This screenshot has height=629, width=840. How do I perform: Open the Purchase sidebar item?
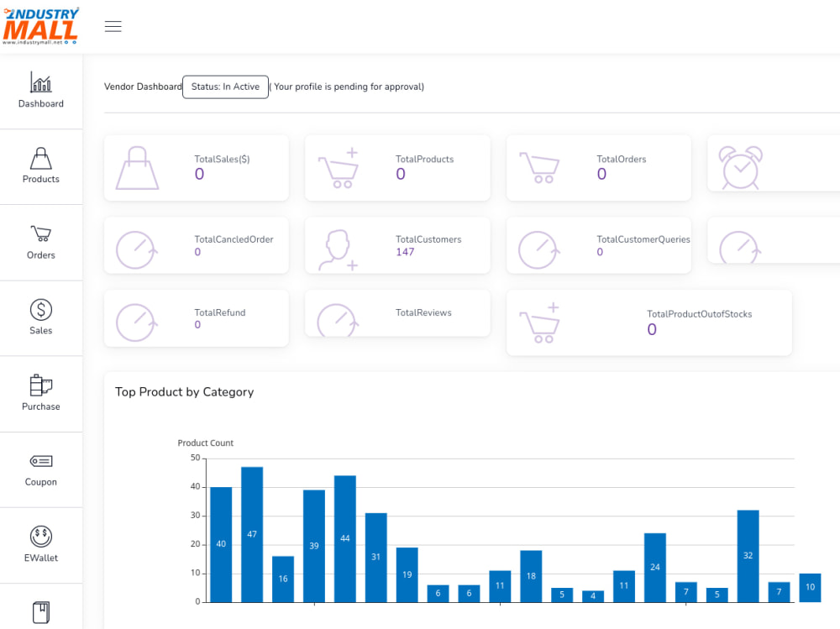(x=40, y=393)
